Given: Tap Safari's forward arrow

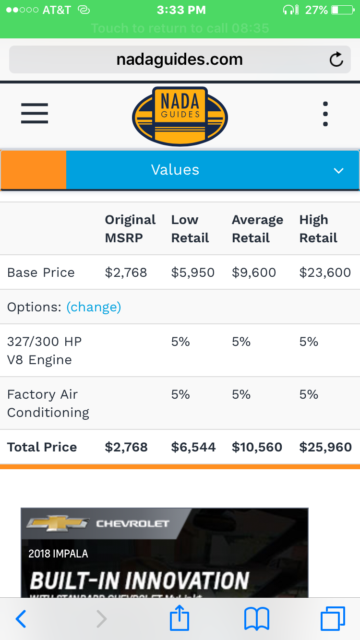Looking at the screenshot, I should pos(102,619).
